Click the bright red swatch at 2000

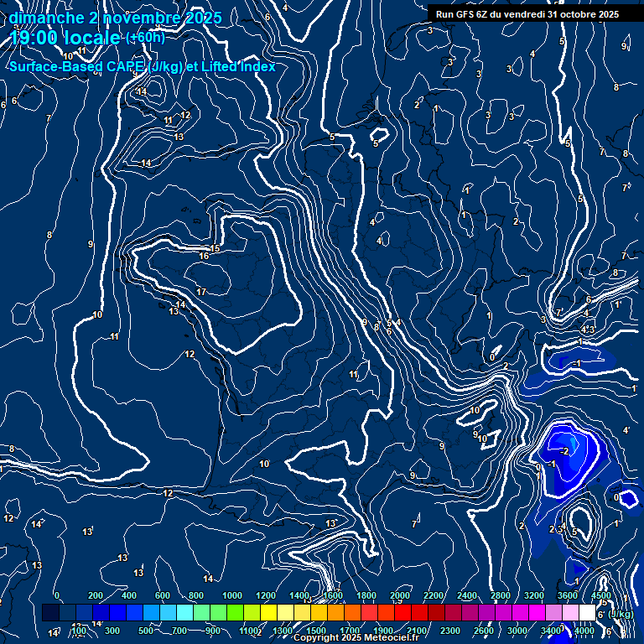(402, 613)
